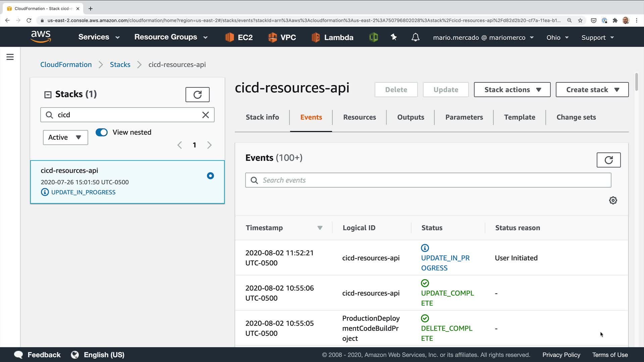
Task: Click the pin shortcut icon in navbar
Action: [x=394, y=37]
